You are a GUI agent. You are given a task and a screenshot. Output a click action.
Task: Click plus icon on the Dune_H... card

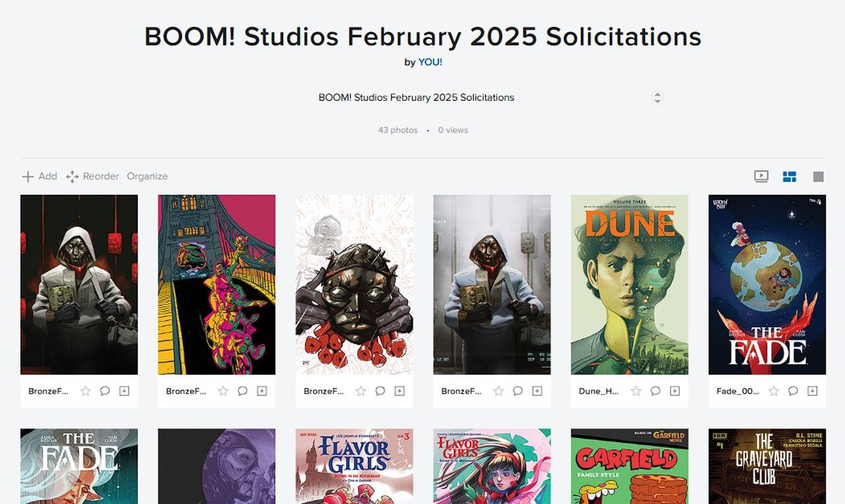675,391
